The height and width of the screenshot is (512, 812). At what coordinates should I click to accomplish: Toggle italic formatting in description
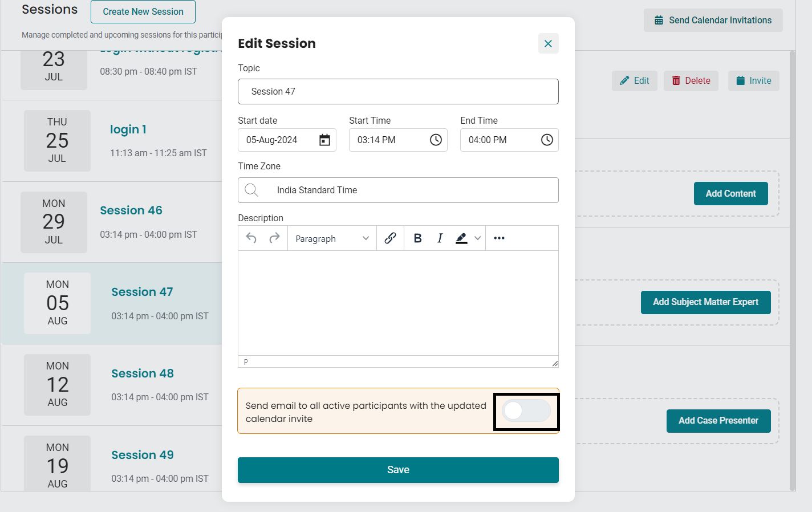pos(440,238)
